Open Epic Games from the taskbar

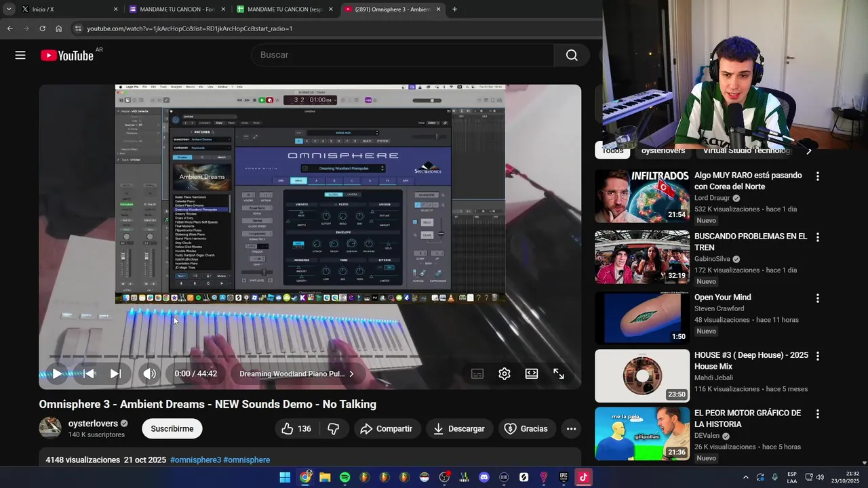pos(564,477)
